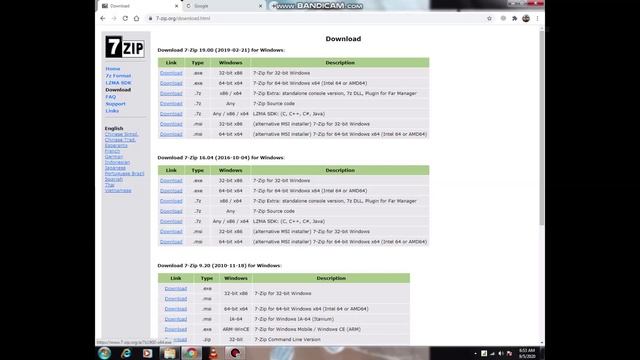Click the browser forward arrow

tap(114, 18)
